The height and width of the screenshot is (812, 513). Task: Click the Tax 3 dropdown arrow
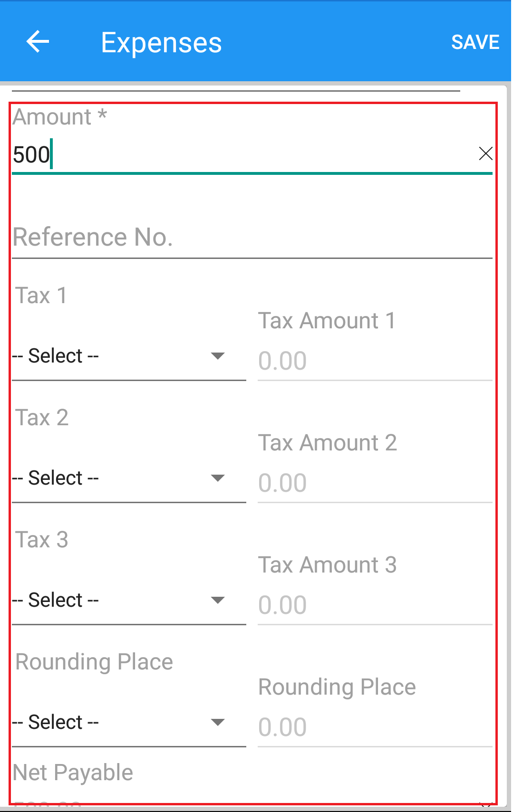217,600
